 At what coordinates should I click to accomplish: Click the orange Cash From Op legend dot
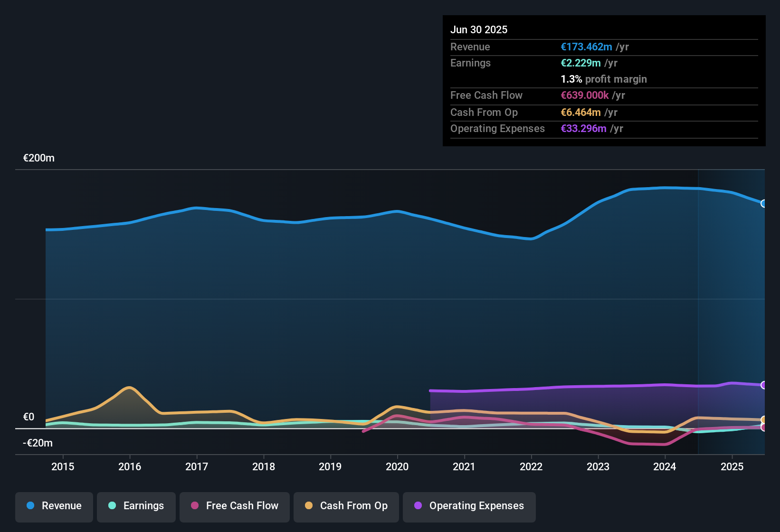point(309,506)
